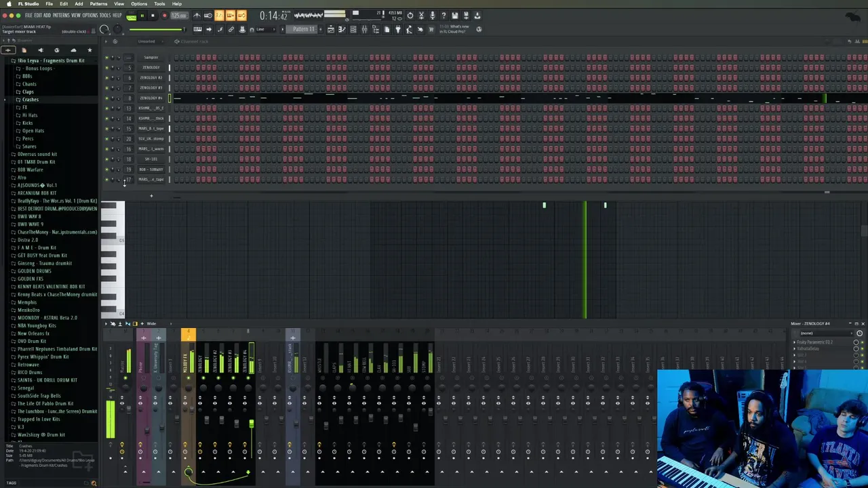This screenshot has width=868, height=488.
Task: Expand the GOLDEN DRUMS folder
Action: point(34,271)
